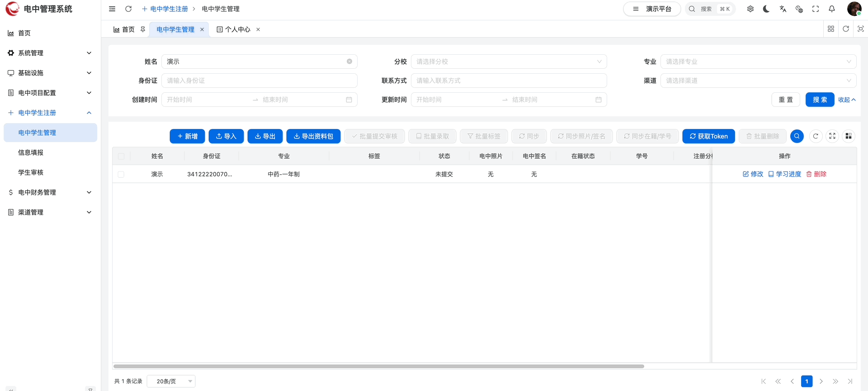868x391 pixels.
Task: Collapse 电中学生注册 menu
Action: (50, 113)
